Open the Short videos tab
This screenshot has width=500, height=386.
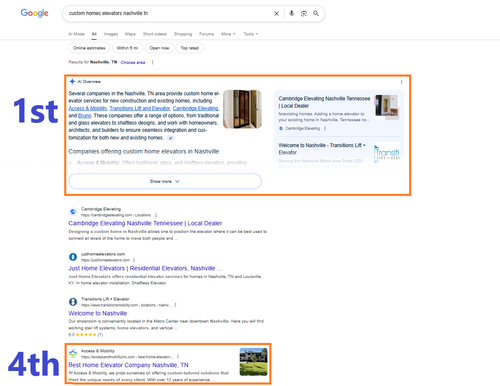click(155, 34)
